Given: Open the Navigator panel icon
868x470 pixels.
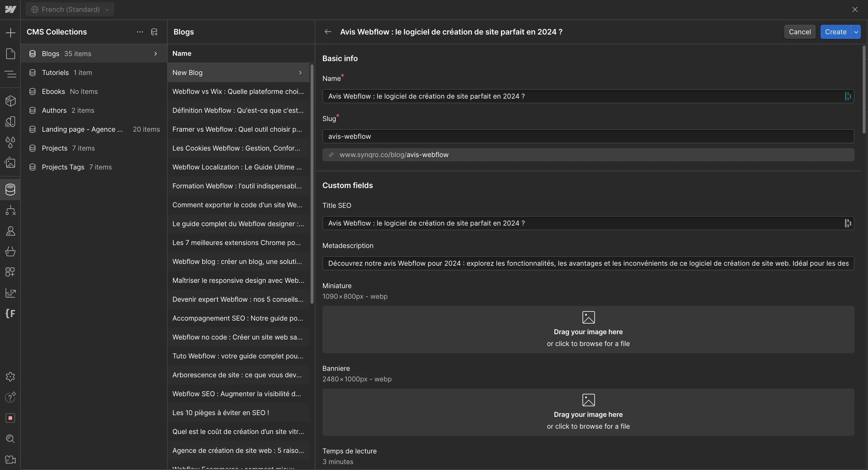Looking at the screenshot, I should coord(10,74).
